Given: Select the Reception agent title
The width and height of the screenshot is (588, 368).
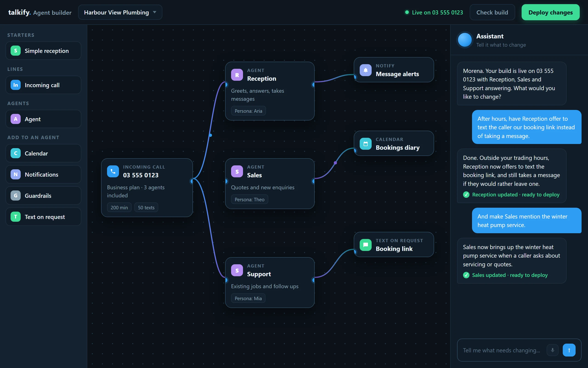Looking at the screenshot, I should (262, 79).
